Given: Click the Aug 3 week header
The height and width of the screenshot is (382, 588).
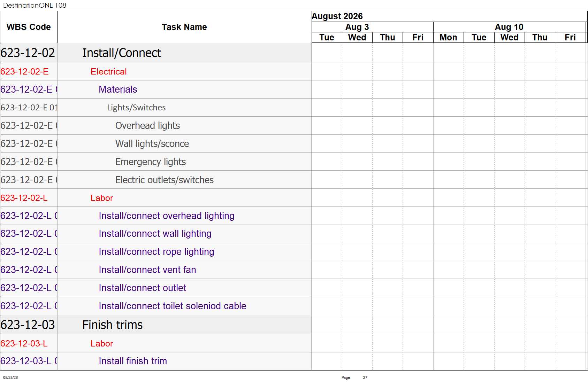Looking at the screenshot, I should [x=357, y=27].
